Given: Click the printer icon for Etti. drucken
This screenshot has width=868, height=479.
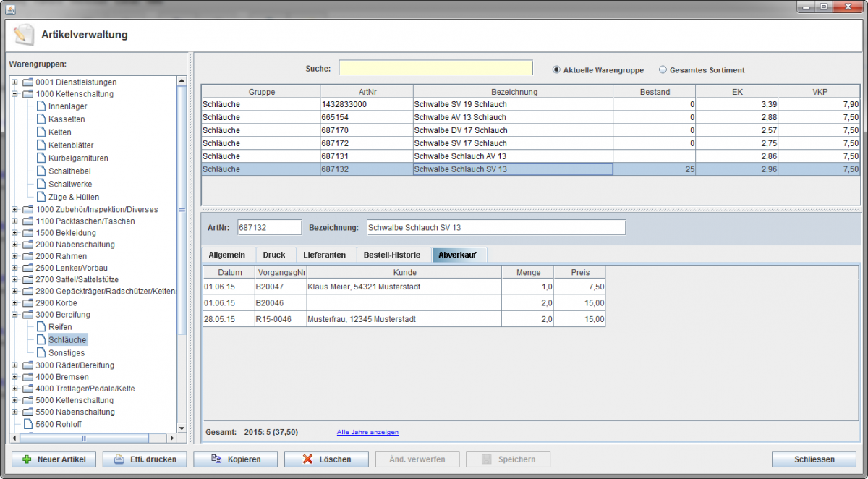Looking at the screenshot, I should [x=119, y=459].
